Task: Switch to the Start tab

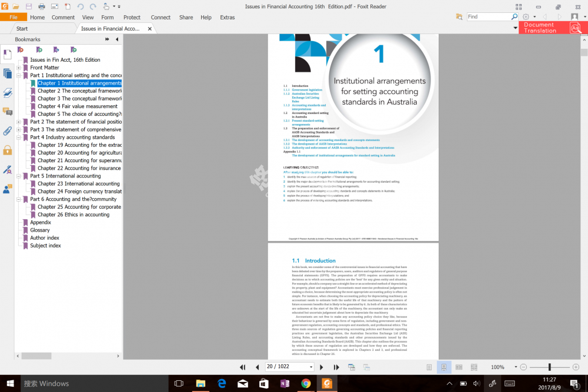Action: click(x=22, y=28)
